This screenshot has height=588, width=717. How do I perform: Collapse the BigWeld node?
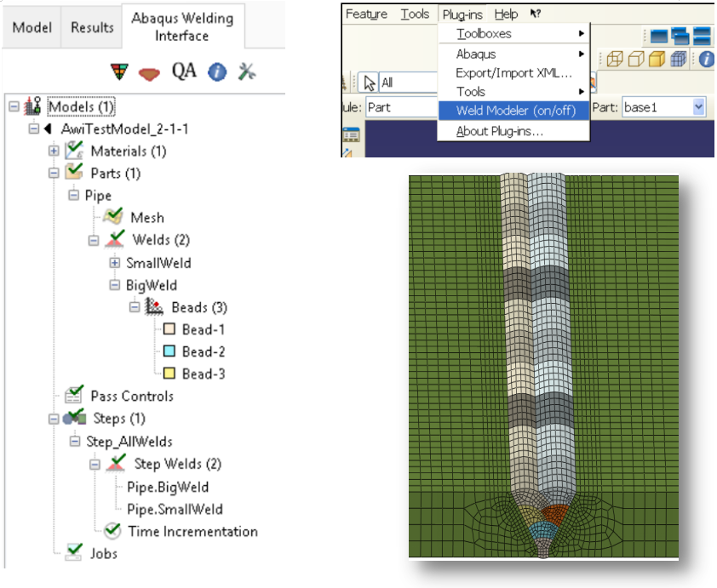[x=114, y=285]
